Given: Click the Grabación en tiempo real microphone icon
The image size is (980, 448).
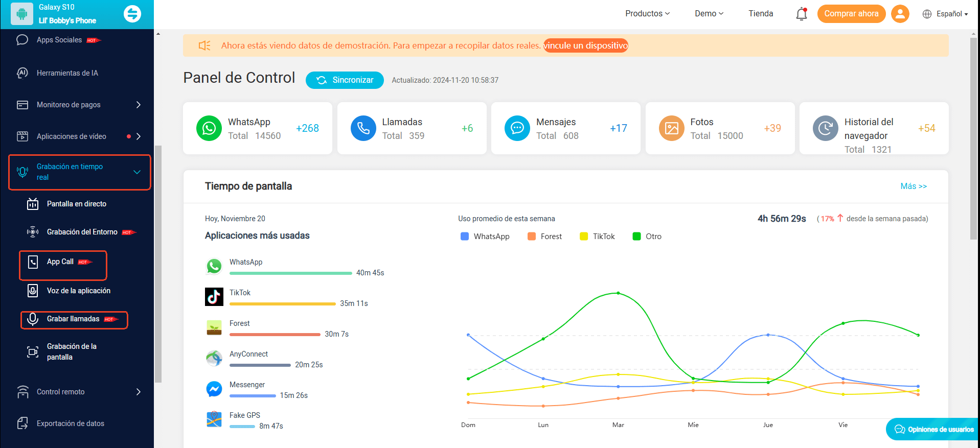Looking at the screenshot, I should coord(22,172).
